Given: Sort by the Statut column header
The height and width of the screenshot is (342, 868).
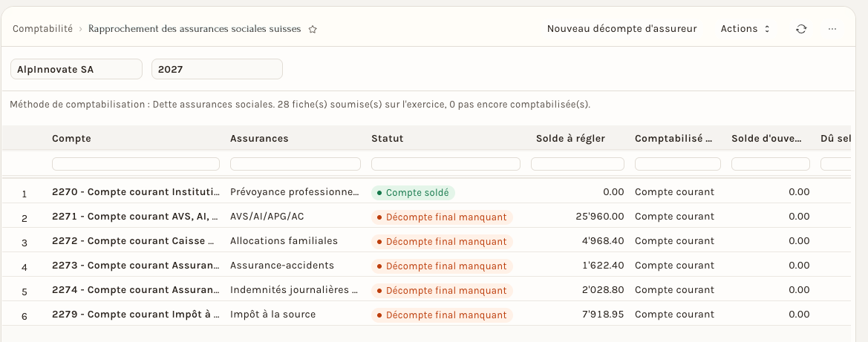Looking at the screenshot, I should point(387,138).
